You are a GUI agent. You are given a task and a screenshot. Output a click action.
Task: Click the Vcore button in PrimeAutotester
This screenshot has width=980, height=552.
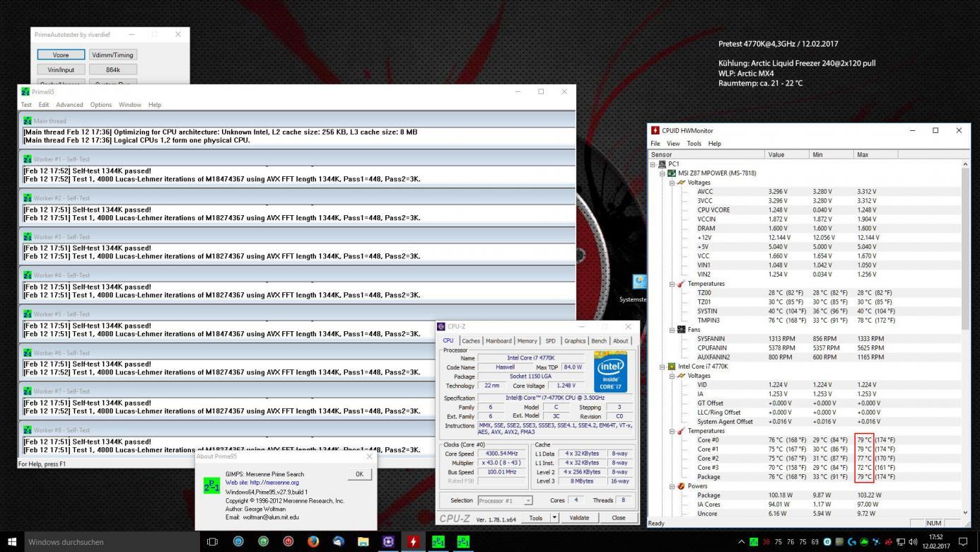pos(61,54)
